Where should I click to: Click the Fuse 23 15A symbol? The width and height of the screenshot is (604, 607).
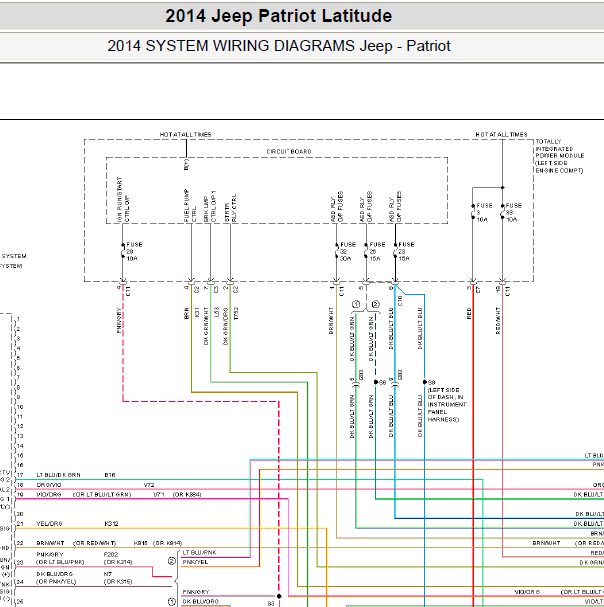(395, 252)
